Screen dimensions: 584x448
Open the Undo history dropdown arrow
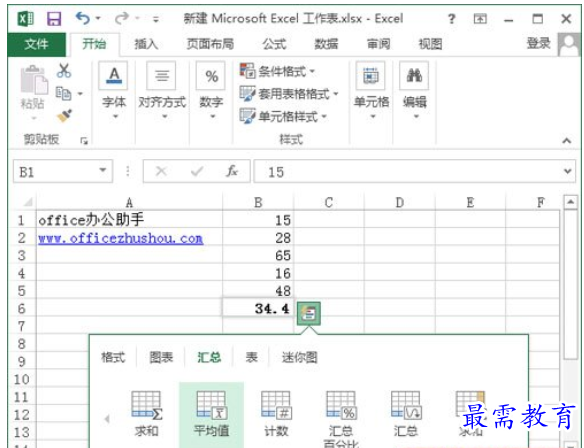point(98,18)
